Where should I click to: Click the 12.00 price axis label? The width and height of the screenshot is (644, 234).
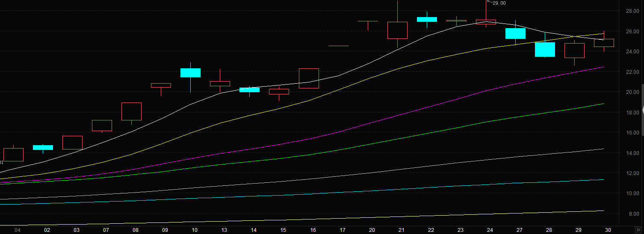point(632,173)
